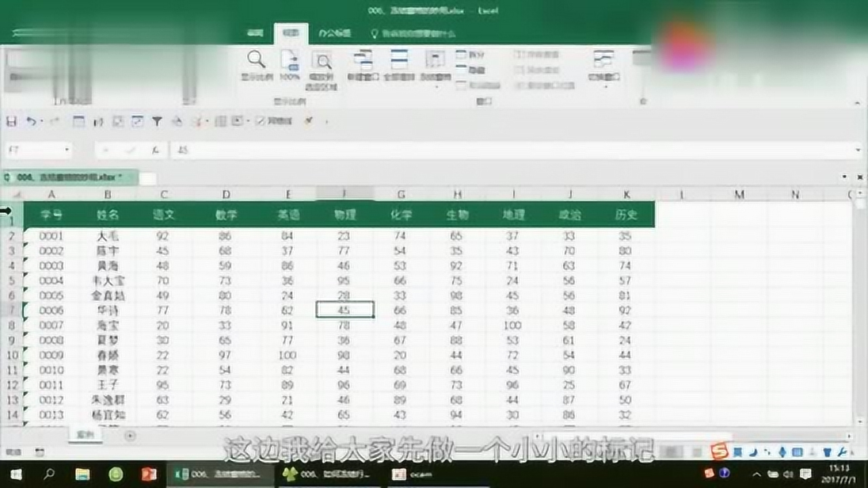Click the Hide (隐藏) window icon
Viewport: 868px width, 488px height.
point(470,70)
